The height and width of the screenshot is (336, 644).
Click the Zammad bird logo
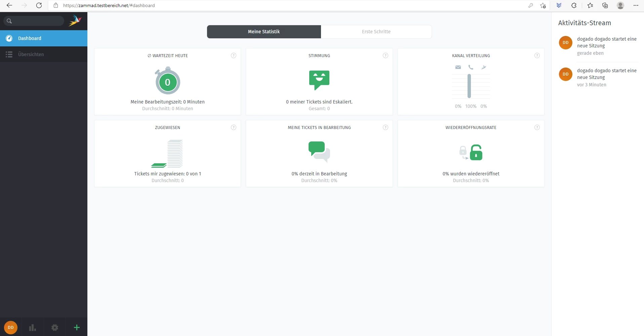[75, 21]
